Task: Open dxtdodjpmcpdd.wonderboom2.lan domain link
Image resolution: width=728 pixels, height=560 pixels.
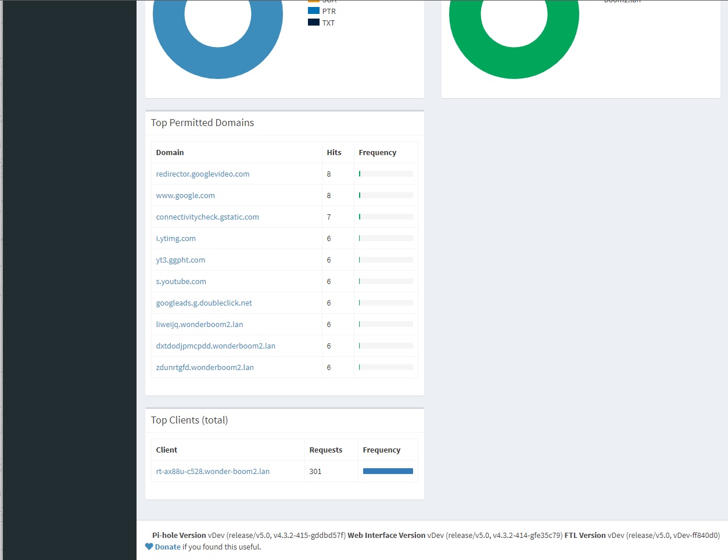Action: (216, 346)
